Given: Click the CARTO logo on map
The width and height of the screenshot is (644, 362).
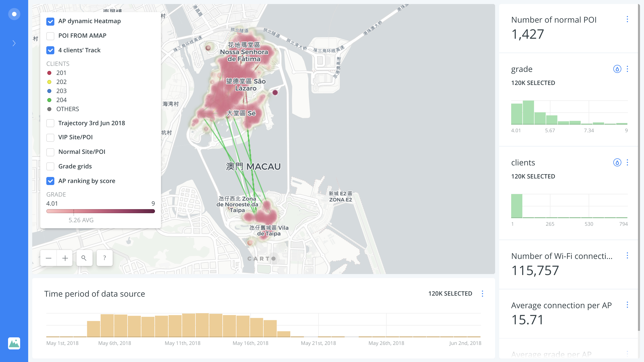Looking at the screenshot, I should click(262, 258).
